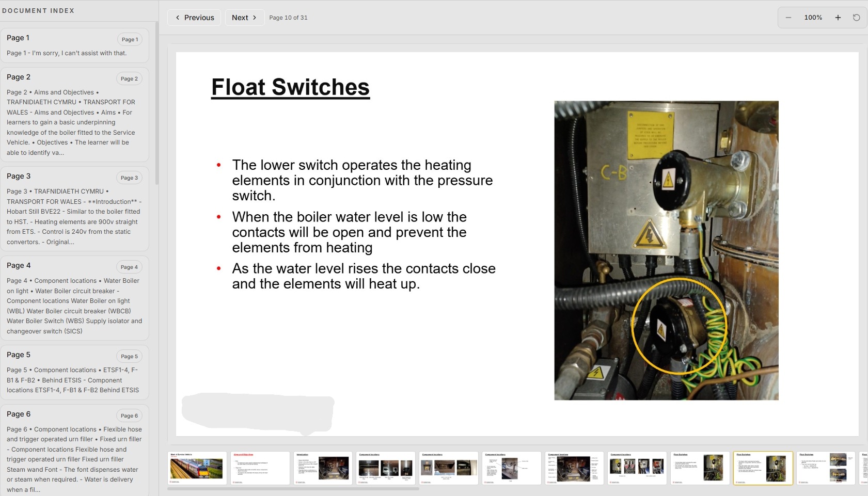Click the Page 1 badge

(130, 39)
